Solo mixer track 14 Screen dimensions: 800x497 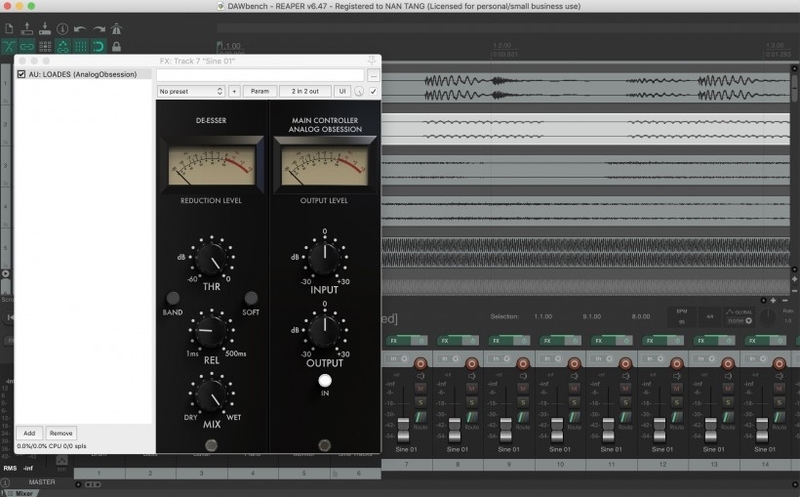click(779, 403)
